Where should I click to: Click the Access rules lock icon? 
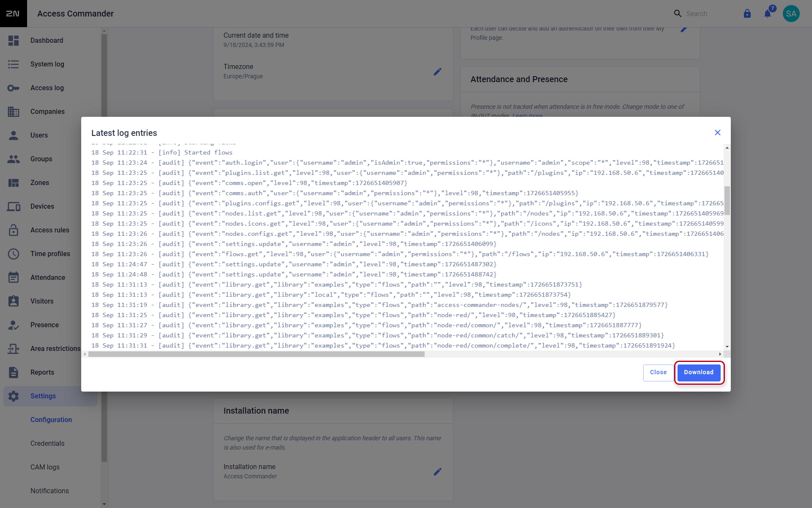[x=14, y=230]
